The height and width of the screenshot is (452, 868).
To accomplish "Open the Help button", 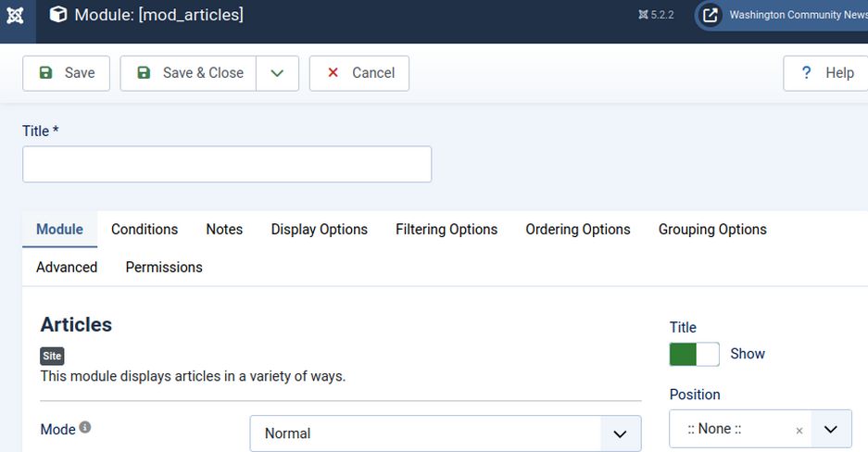I will click(826, 73).
